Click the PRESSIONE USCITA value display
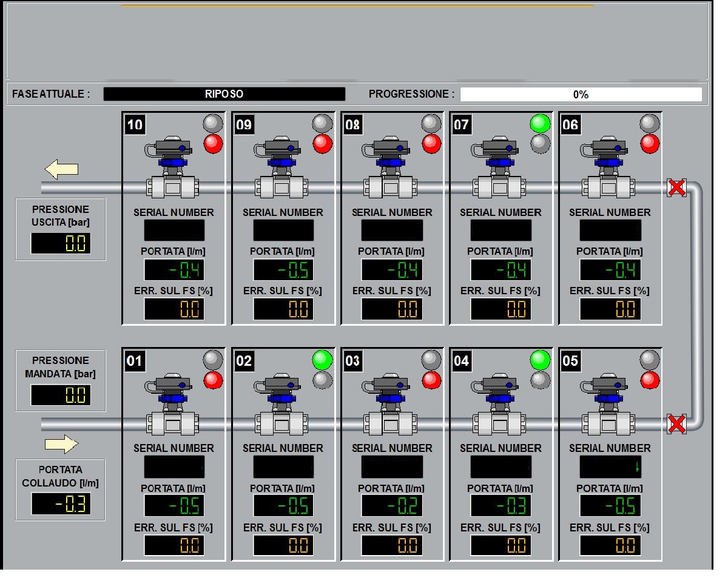Image resolution: width=728 pixels, height=586 pixels. tap(61, 244)
